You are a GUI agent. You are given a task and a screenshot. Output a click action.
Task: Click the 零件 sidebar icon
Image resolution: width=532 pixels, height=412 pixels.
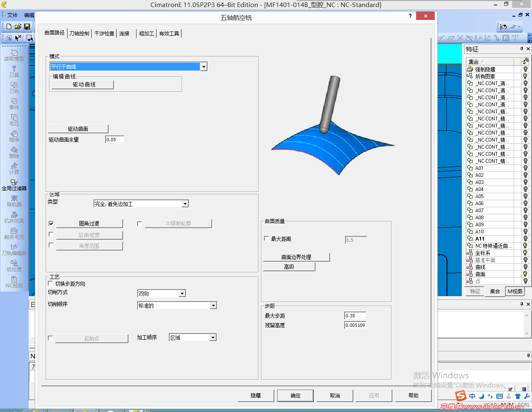click(x=14, y=104)
